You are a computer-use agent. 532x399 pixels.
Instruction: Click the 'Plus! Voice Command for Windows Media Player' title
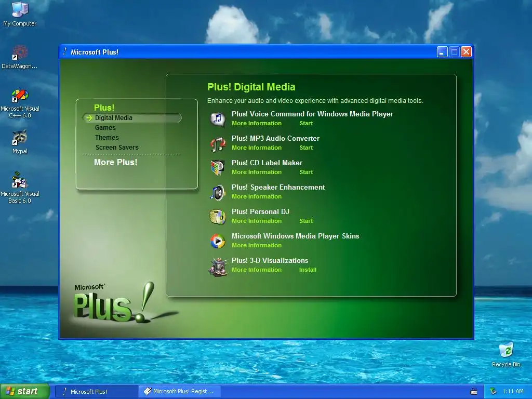(312, 114)
